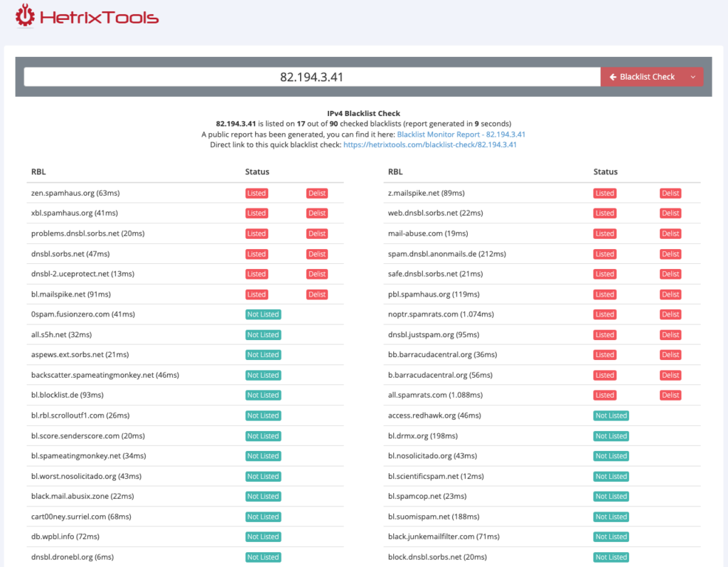
Task: Click the bl.score.senderscore.com (20ms) entry
Action: point(87,436)
